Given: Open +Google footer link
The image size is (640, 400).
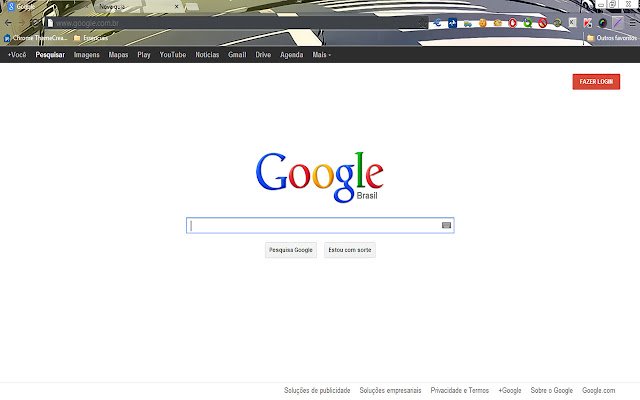Looking at the screenshot, I should coord(510,390).
